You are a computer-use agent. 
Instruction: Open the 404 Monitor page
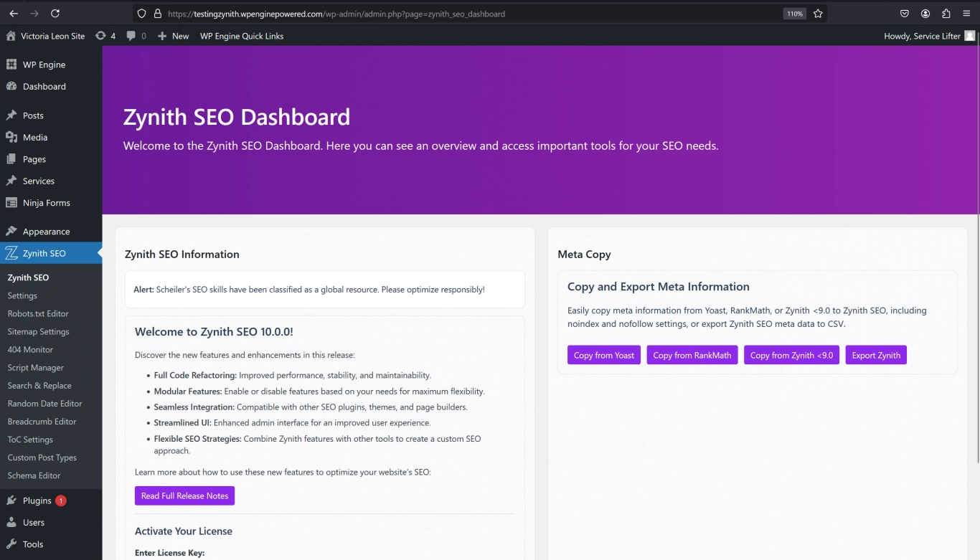(30, 349)
